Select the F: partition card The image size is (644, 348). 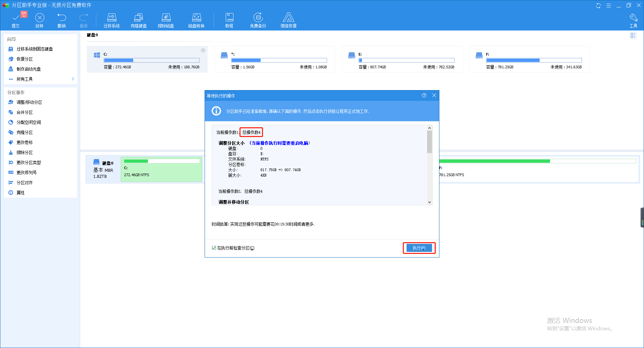tap(530, 59)
